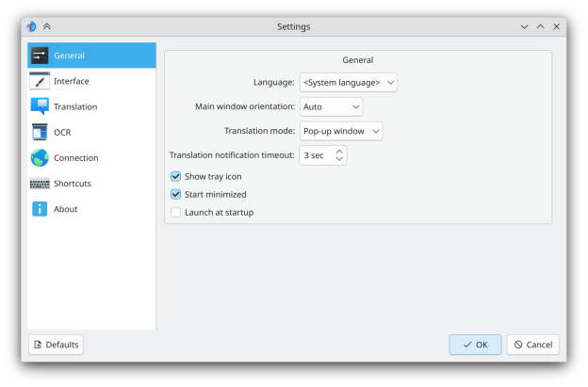The width and height of the screenshot is (588, 387).
Task: Switch to the Translation settings page label
Action: (x=75, y=106)
